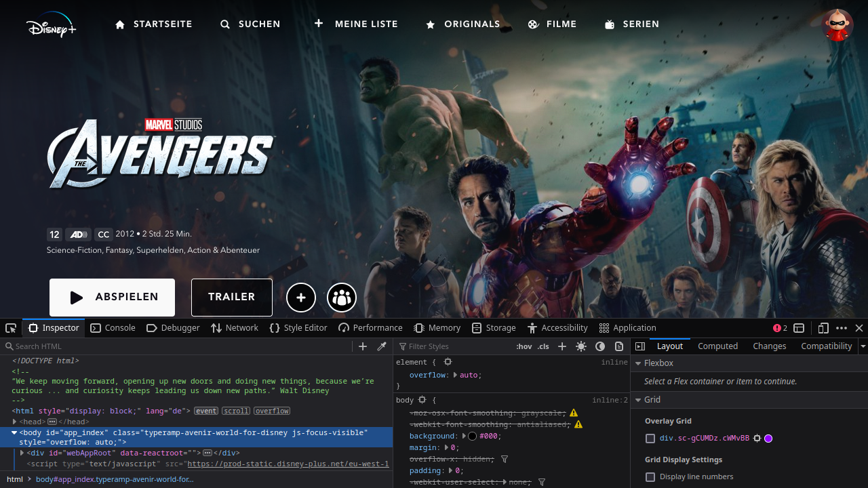Open the Network panel
Viewport: 868px width, 488px height.
click(235, 328)
